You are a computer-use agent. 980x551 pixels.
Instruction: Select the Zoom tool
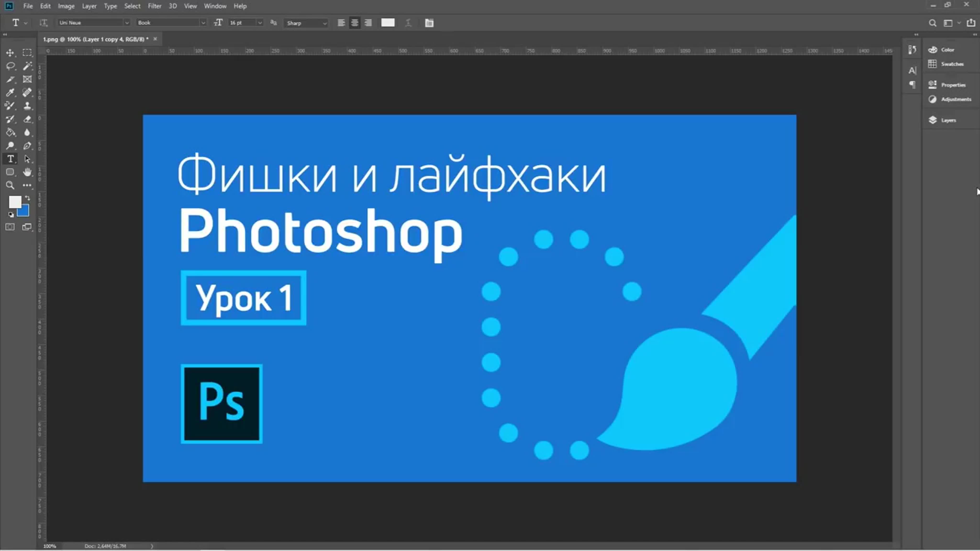pyautogui.click(x=10, y=186)
